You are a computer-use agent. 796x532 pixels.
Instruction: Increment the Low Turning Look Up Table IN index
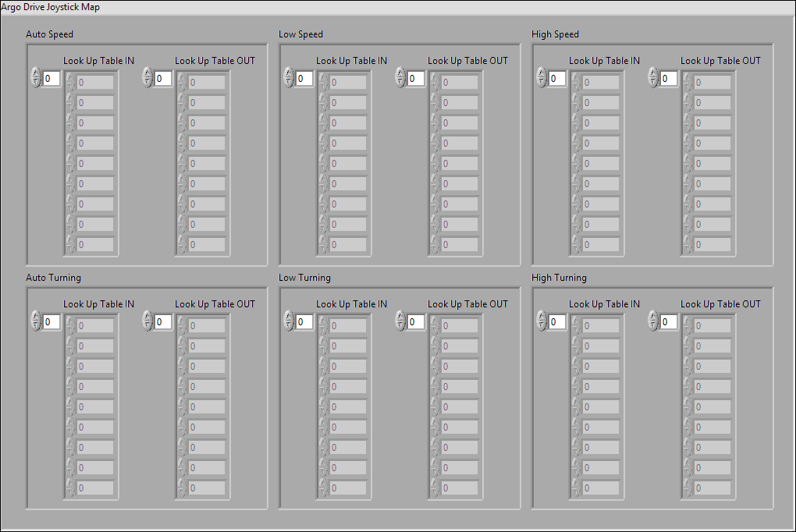[289, 317]
